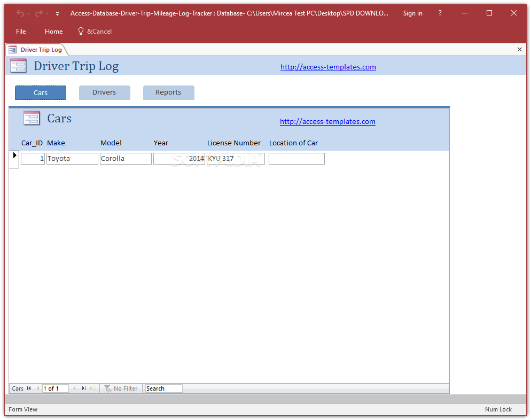Click the Model field containing Corolla
Screen dimensions: 531x420
point(126,159)
